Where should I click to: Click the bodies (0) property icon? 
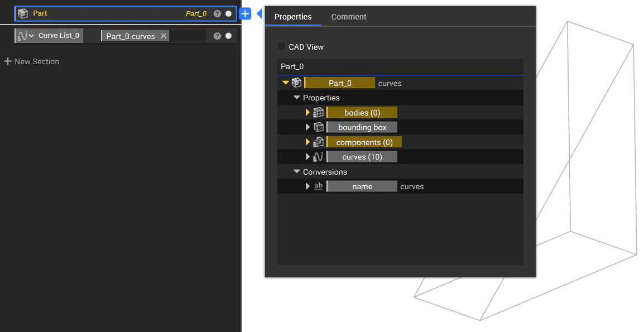318,112
